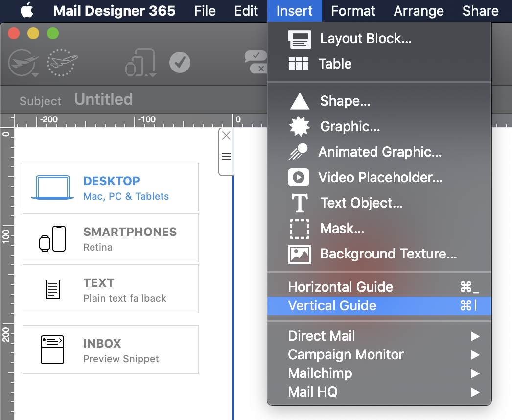The height and width of the screenshot is (420, 512).
Task: Click the horizontal ruler at -100 mark
Action: 146,119
